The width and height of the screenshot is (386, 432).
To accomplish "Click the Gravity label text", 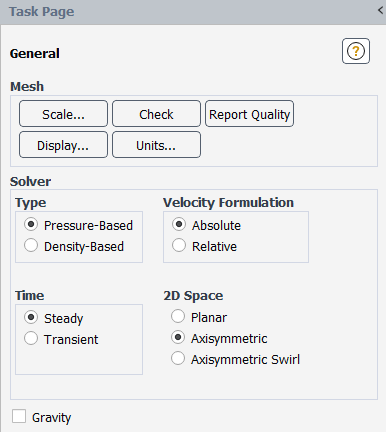I will pos(51,418).
